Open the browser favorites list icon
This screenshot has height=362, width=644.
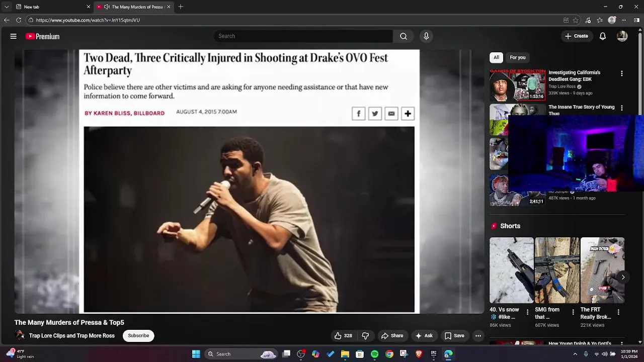pyautogui.click(x=600, y=20)
